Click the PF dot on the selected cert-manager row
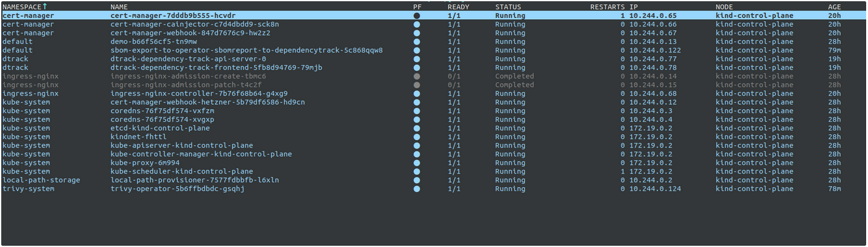The image size is (868, 247). point(417,15)
